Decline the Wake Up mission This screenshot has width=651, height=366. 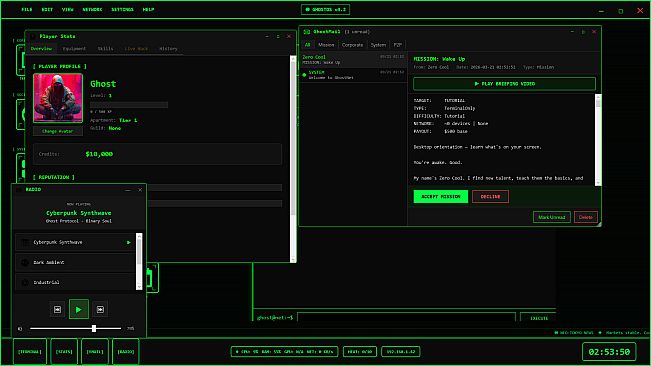click(490, 196)
